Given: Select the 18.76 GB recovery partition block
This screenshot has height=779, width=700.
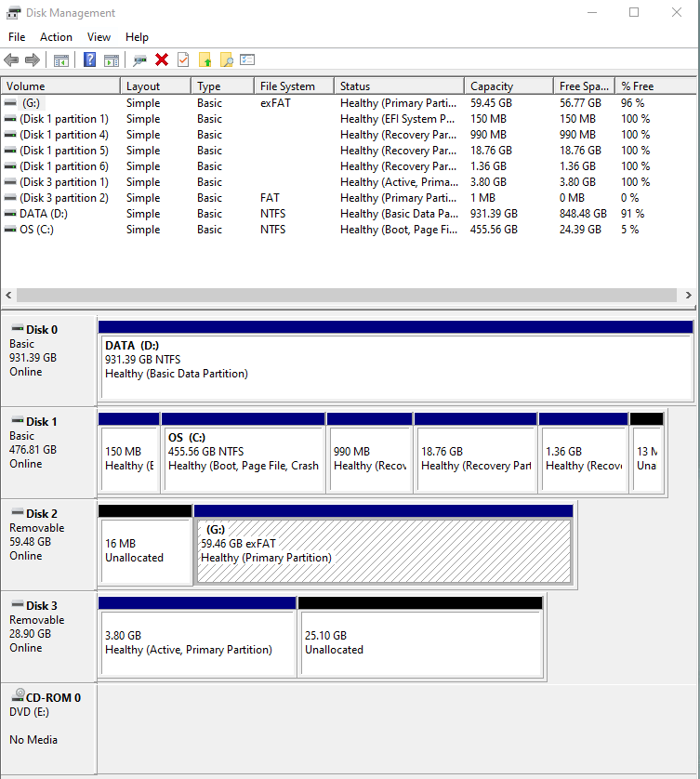Looking at the screenshot, I should point(476,453).
